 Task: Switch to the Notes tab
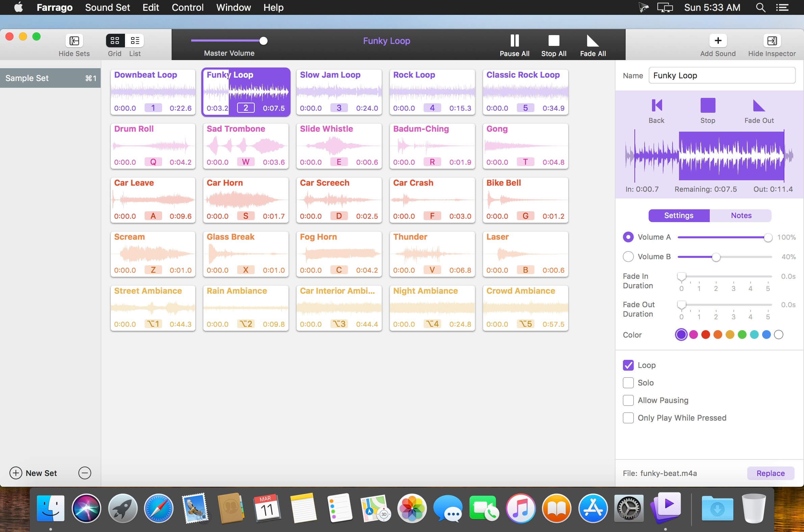pos(741,215)
